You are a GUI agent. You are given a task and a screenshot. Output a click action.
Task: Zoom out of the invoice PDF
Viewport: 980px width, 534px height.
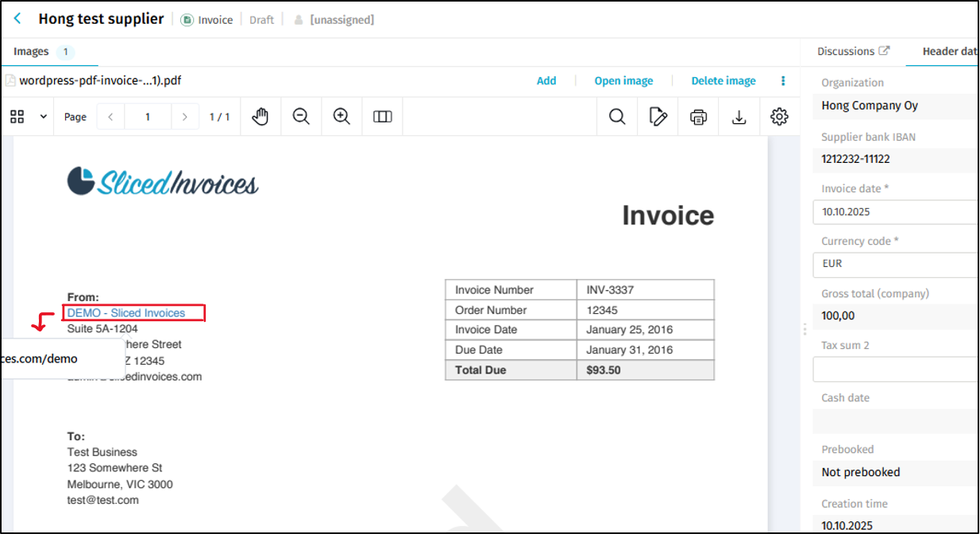click(x=301, y=117)
